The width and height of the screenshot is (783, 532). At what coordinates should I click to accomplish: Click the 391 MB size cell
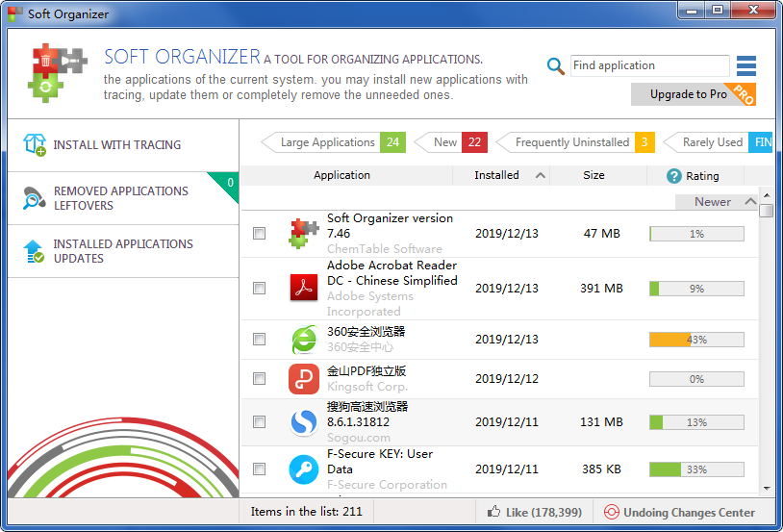click(x=601, y=289)
